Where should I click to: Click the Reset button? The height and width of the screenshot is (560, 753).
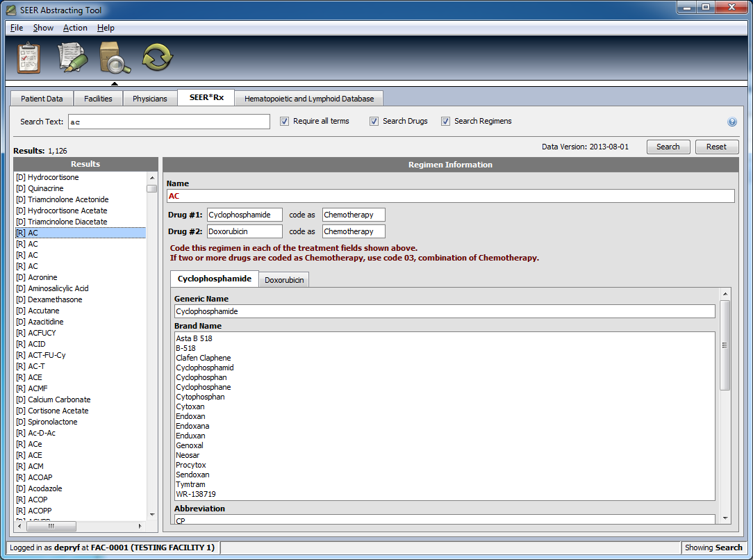pos(716,147)
